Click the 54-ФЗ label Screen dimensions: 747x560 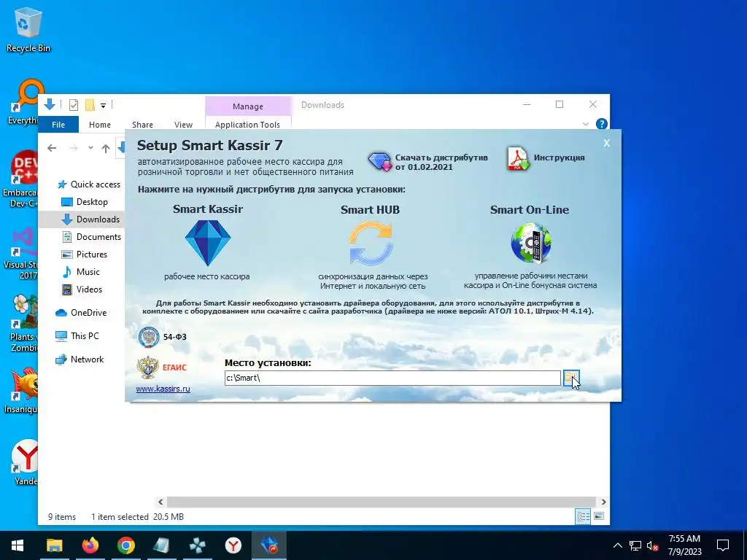pyautogui.click(x=175, y=337)
